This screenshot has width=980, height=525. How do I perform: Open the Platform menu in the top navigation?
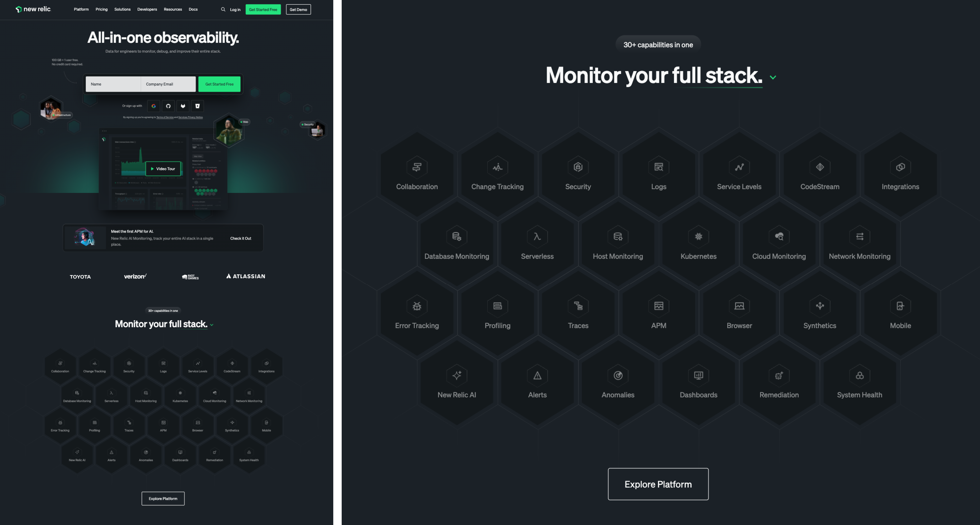coord(81,9)
